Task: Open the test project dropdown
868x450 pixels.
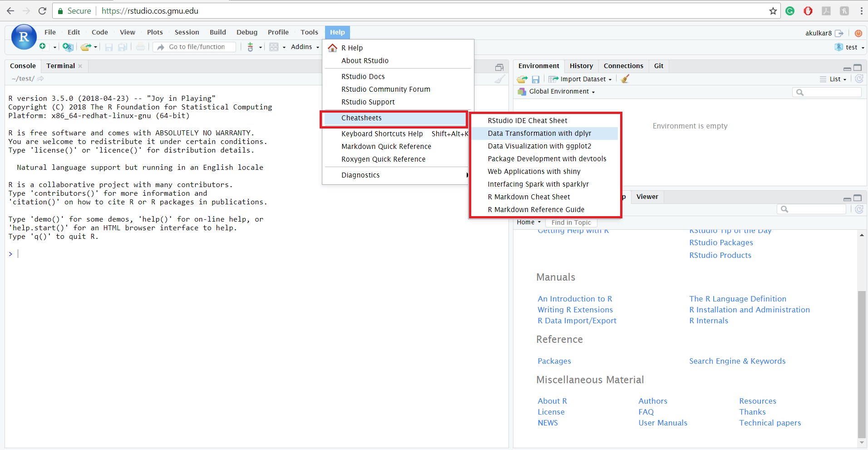Action: pos(849,47)
